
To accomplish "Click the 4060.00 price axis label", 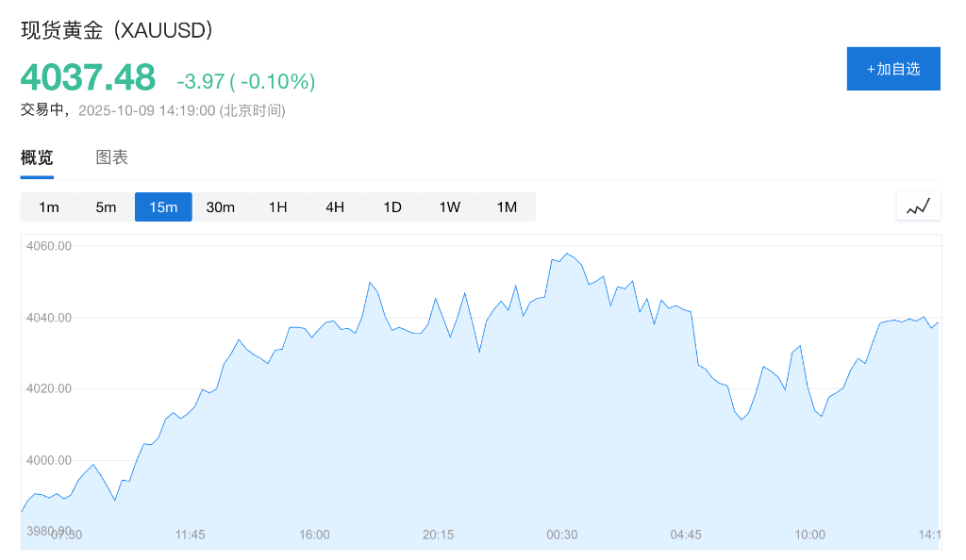I will pos(51,246).
